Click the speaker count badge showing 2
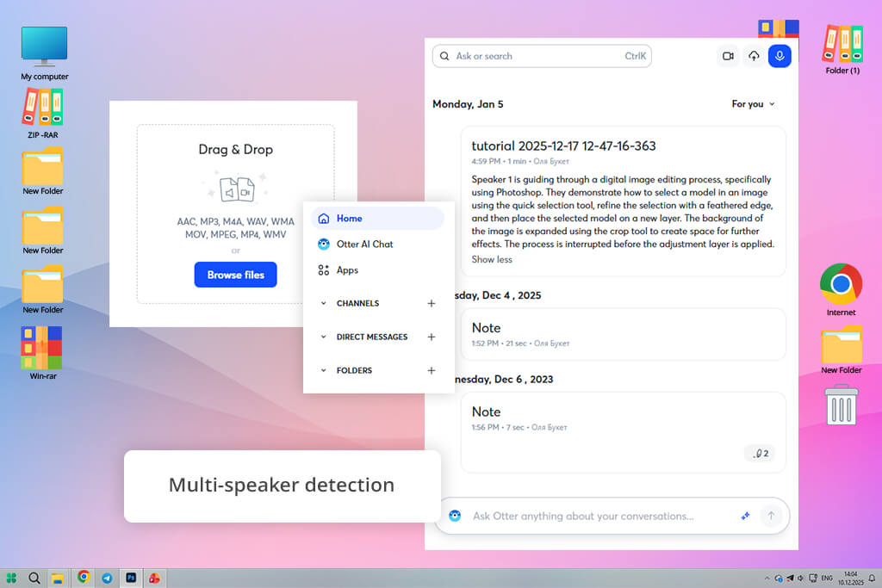This screenshot has width=882, height=588. [x=761, y=453]
